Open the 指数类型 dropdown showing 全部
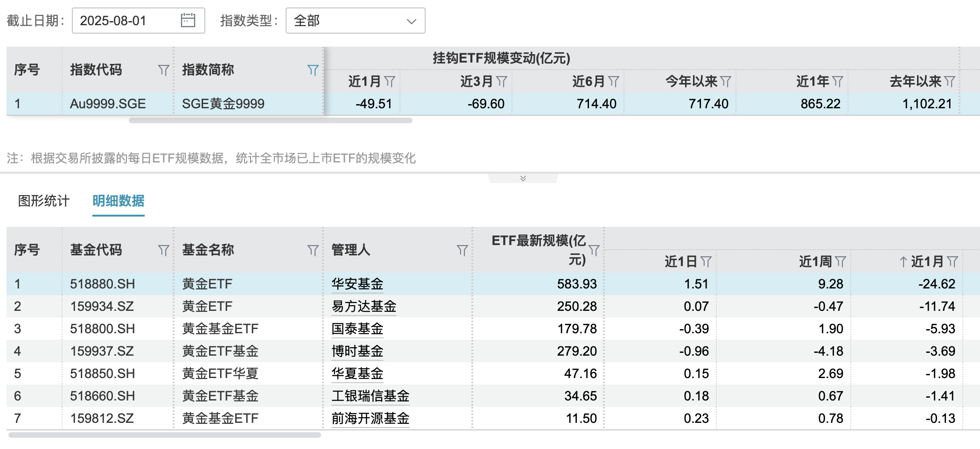 355,21
